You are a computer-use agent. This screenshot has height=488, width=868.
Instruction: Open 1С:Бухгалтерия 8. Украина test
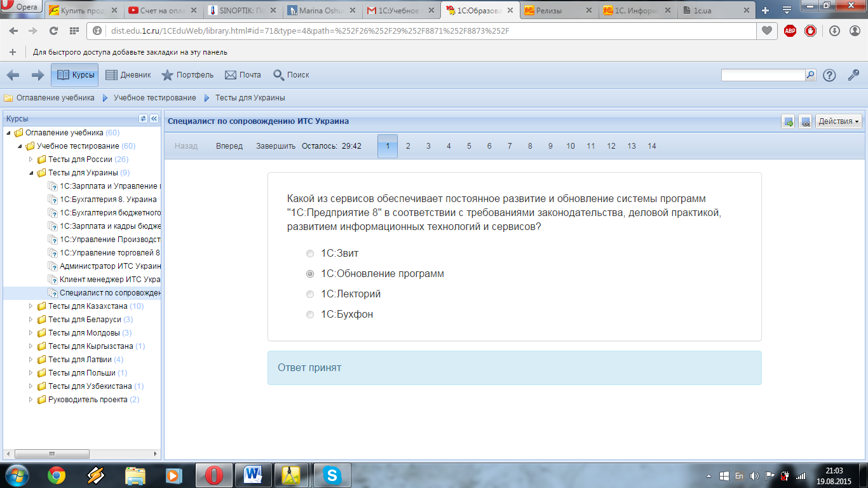point(108,200)
